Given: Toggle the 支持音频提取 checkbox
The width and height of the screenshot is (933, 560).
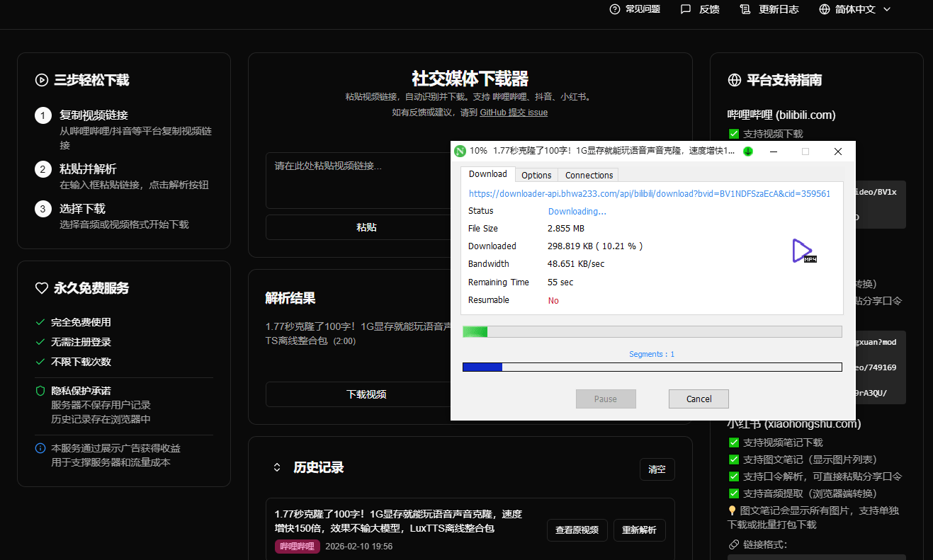Looking at the screenshot, I should coord(733,493).
